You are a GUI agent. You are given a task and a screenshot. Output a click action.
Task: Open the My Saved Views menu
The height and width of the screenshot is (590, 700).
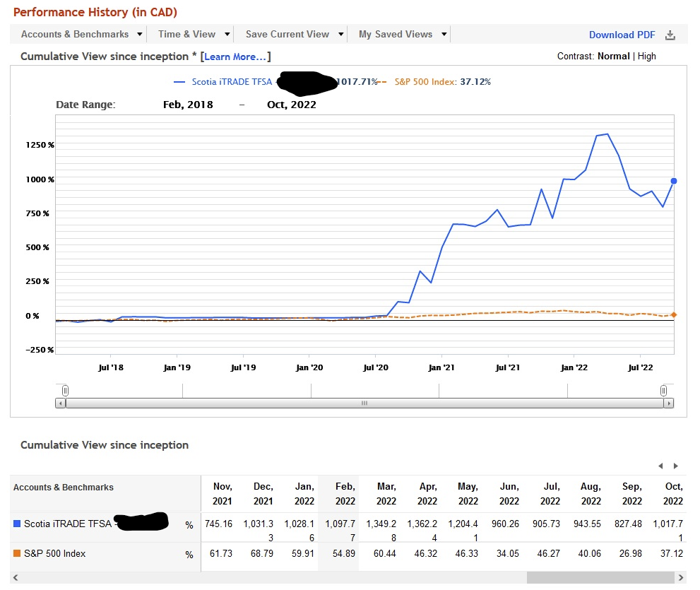(396, 35)
